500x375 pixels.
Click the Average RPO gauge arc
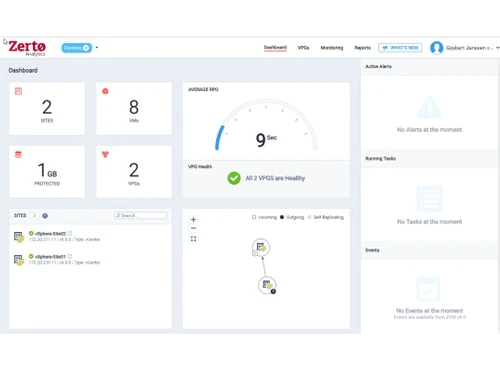click(x=266, y=124)
